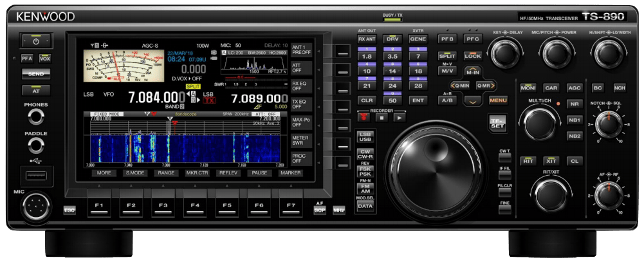Click the FINE tuning key
This screenshot has height=260, width=644.
505,210
